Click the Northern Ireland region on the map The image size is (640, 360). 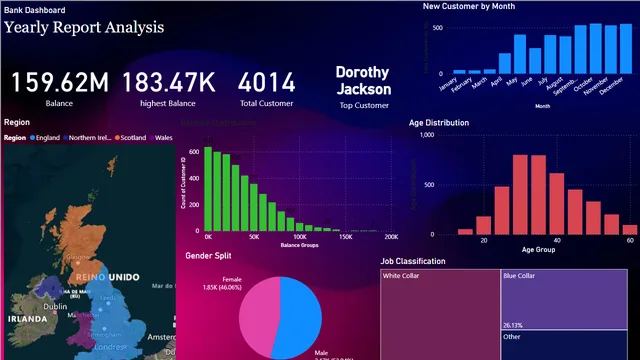click(51, 286)
